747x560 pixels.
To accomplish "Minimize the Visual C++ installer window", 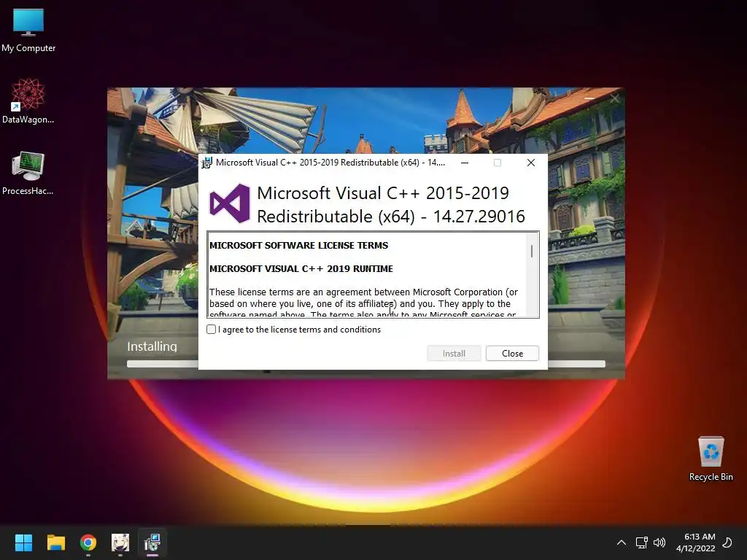I will [x=465, y=163].
